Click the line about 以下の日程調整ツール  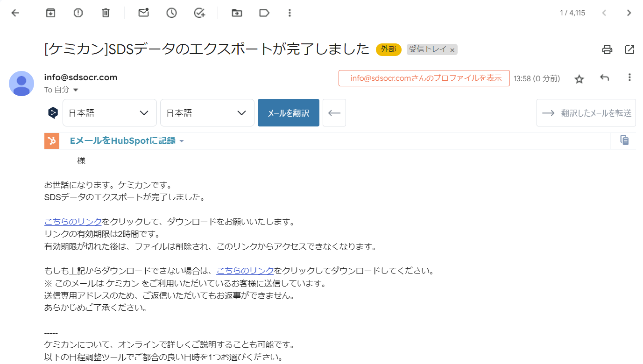pyautogui.click(x=163, y=358)
